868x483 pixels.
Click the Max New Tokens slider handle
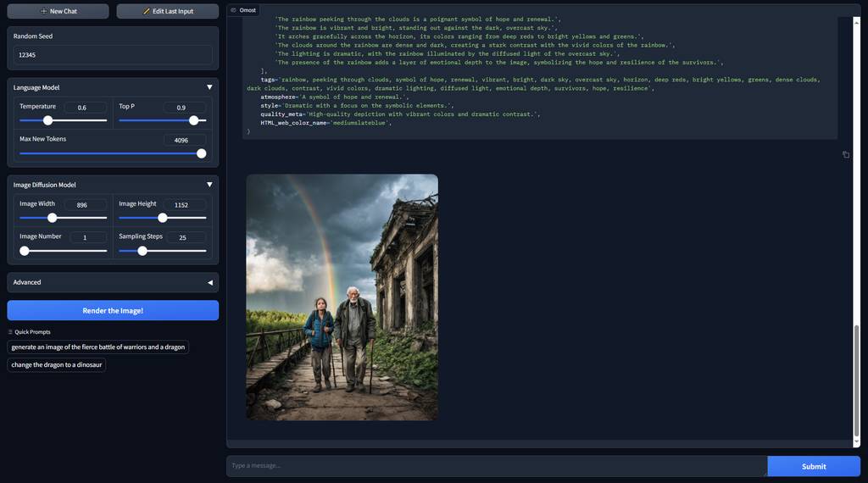click(x=201, y=153)
